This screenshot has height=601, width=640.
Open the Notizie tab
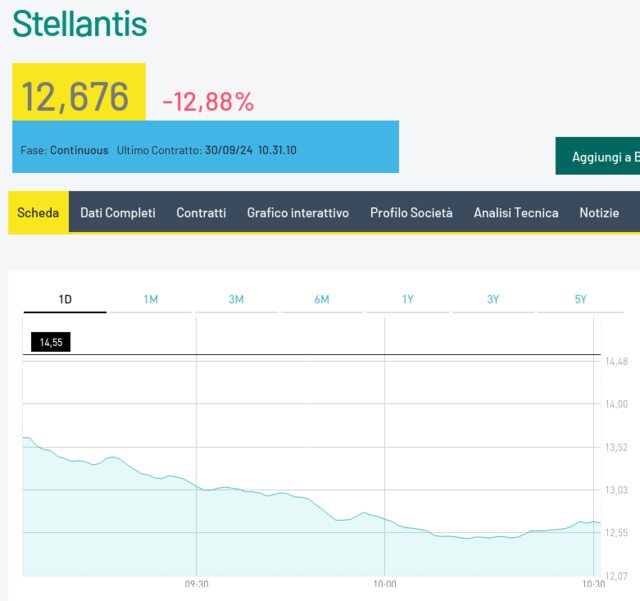tap(599, 212)
